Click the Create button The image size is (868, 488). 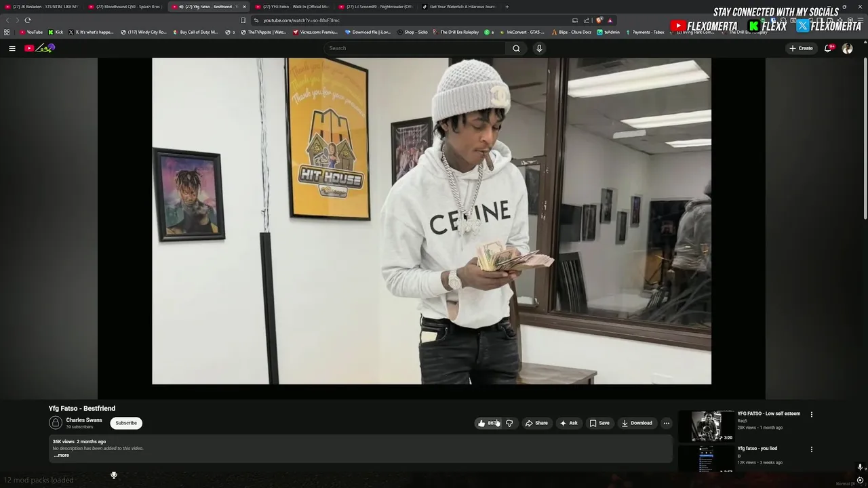801,48
